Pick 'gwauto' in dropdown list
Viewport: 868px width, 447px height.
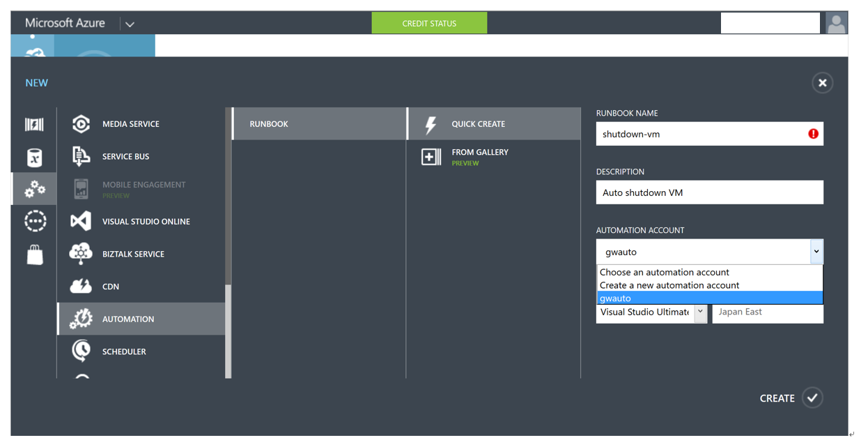pos(710,298)
